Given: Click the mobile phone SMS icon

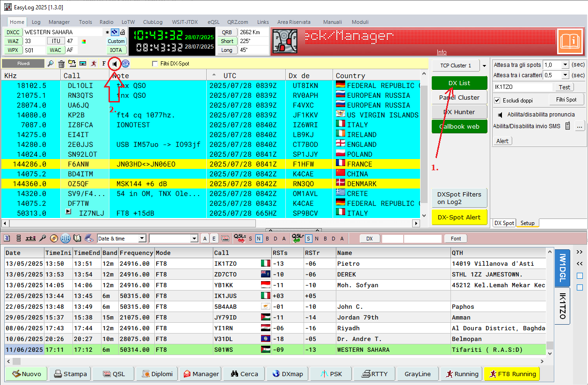Looking at the screenshot, I should coord(568,126).
